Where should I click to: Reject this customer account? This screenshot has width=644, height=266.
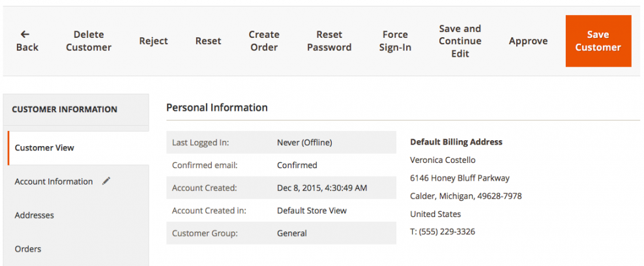[x=154, y=41]
